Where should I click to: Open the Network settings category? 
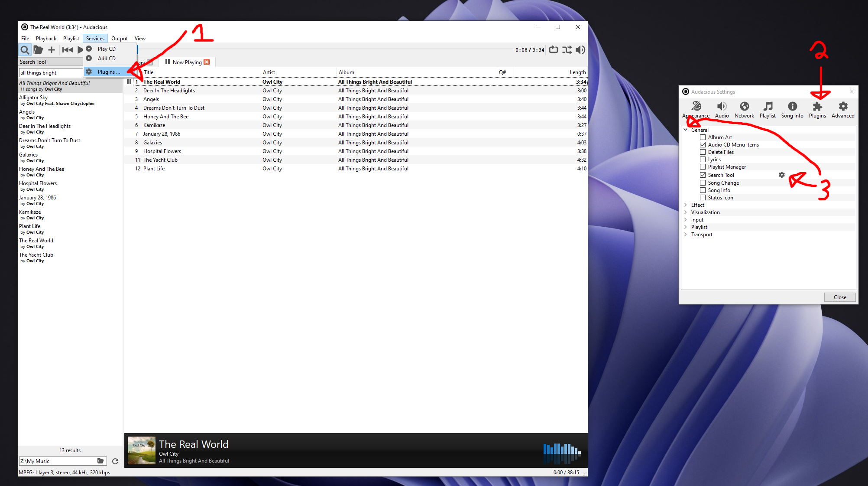[x=744, y=110]
